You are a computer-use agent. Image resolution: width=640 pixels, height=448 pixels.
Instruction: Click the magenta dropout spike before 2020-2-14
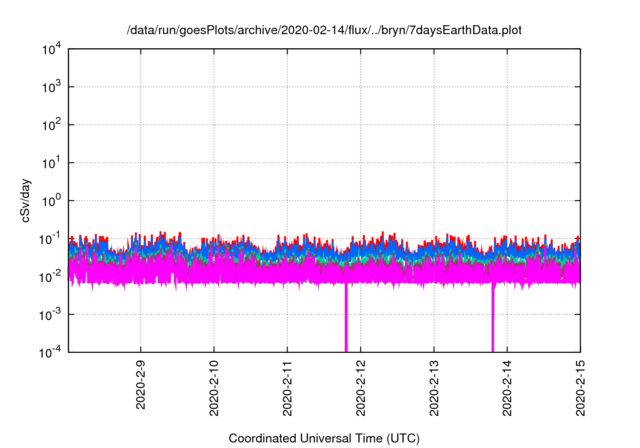[493, 320]
